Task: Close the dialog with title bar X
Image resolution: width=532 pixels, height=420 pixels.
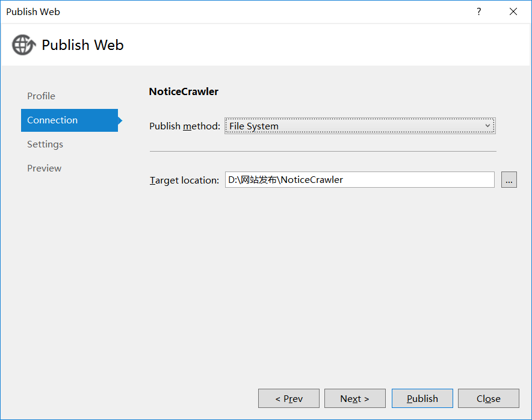Action: [513, 11]
